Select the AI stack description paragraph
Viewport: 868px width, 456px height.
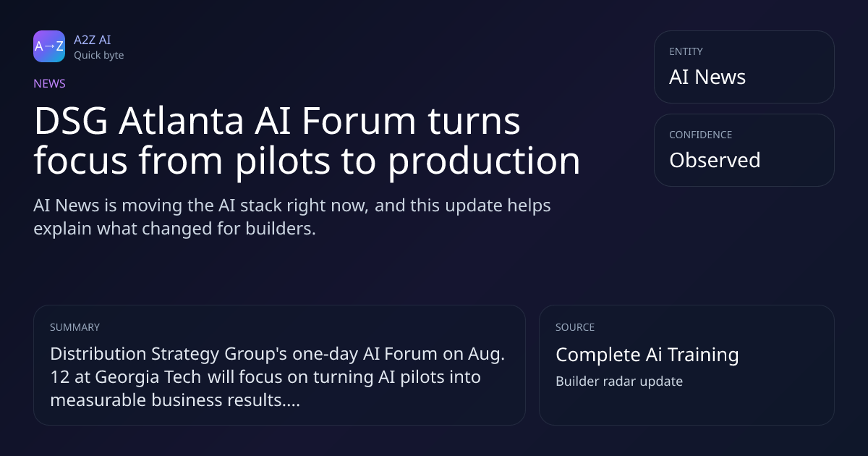[292, 217]
